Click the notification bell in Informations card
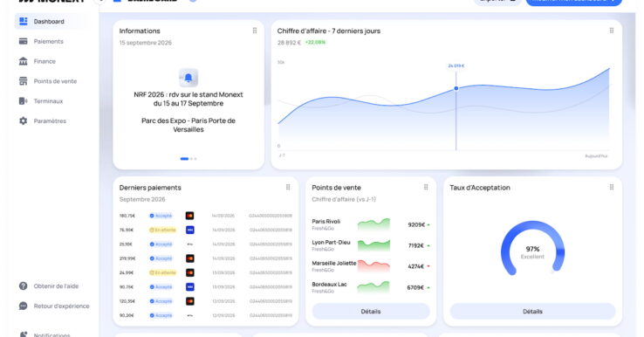The width and height of the screenshot is (644, 337). (x=188, y=78)
